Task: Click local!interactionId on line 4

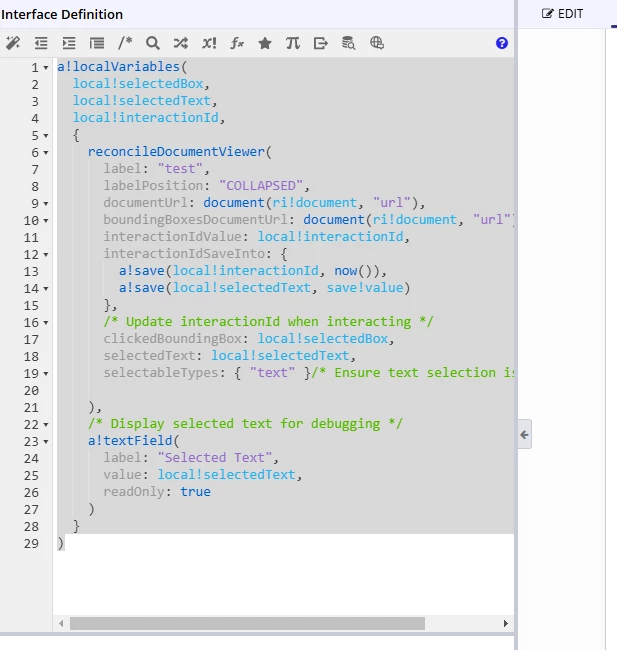Action: coord(146,118)
